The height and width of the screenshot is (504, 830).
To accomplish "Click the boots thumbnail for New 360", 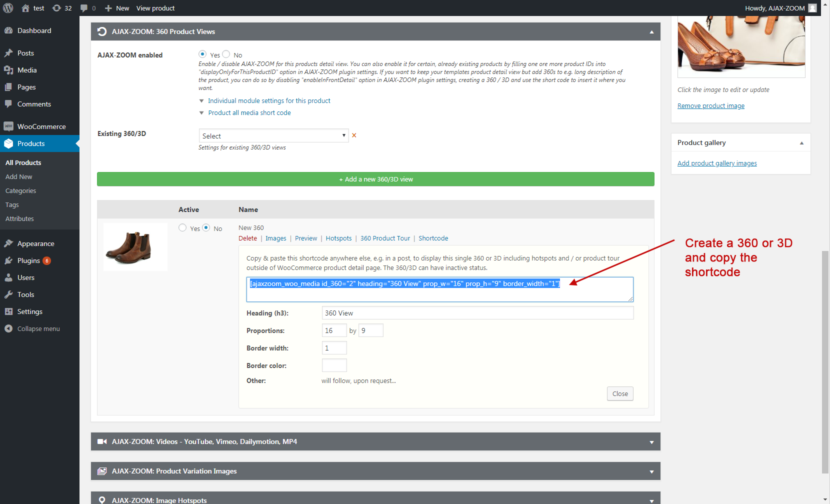I will coord(135,247).
